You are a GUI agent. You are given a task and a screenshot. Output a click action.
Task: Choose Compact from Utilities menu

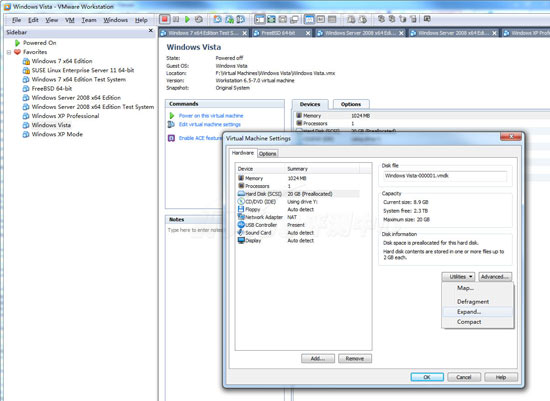[x=477, y=322]
